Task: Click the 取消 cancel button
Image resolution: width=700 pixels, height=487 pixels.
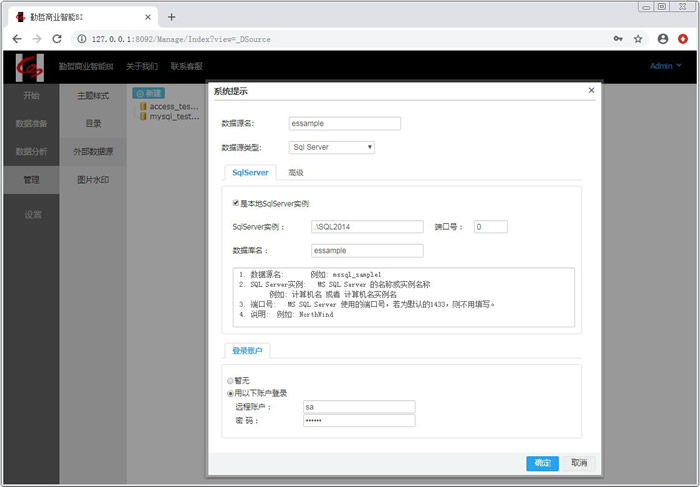Action: (x=579, y=463)
